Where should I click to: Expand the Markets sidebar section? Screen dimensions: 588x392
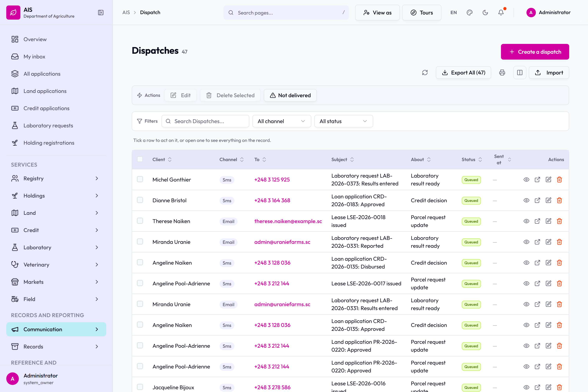pos(56,282)
